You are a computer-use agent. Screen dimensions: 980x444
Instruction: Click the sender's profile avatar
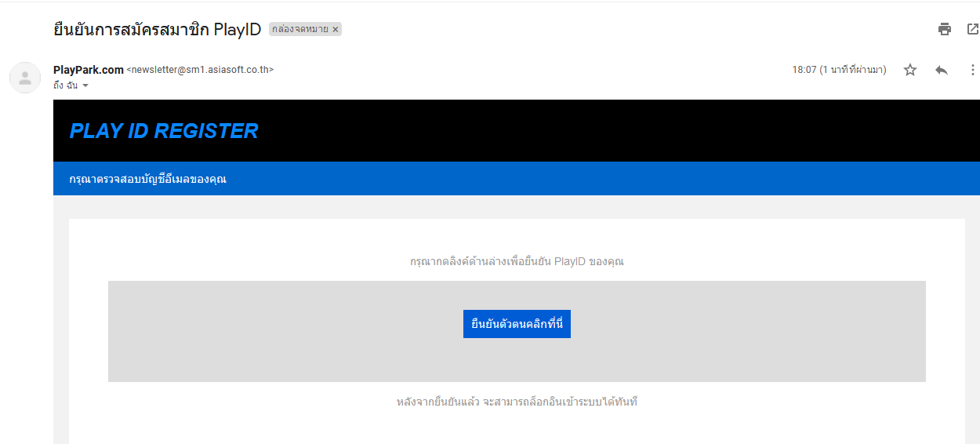pos(25,78)
